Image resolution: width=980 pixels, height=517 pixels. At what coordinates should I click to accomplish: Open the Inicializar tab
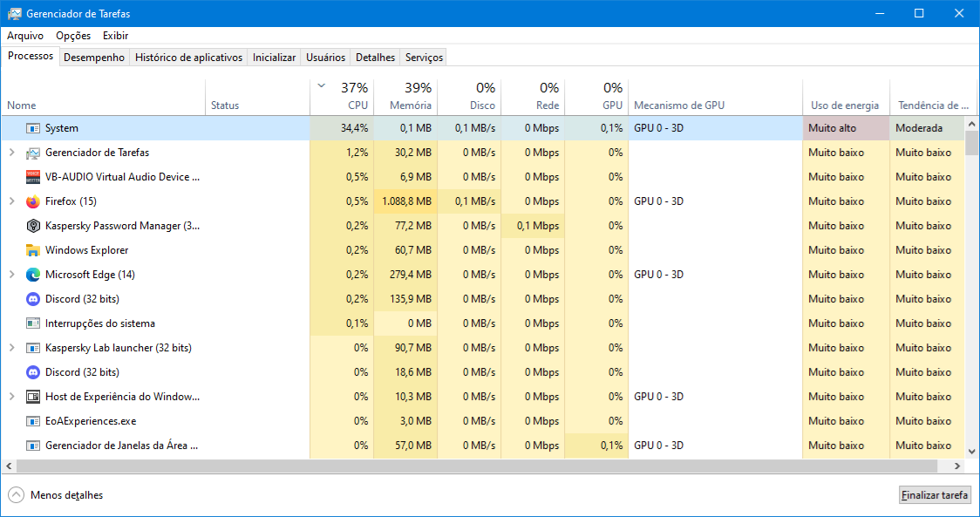275,58
